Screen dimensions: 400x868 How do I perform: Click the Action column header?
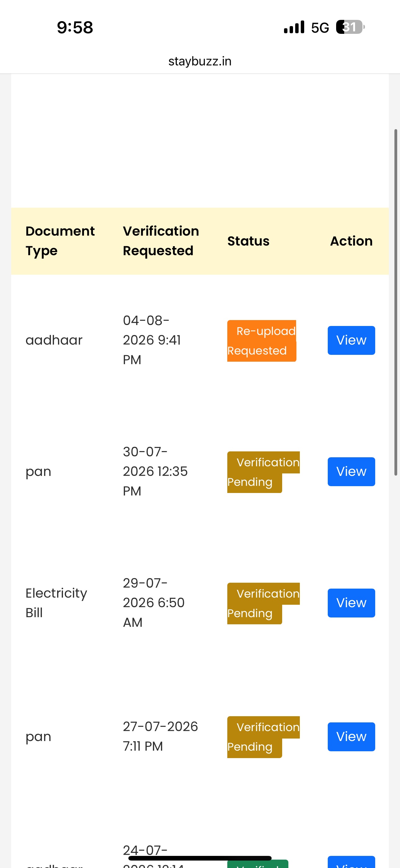(x=351, y=241)
